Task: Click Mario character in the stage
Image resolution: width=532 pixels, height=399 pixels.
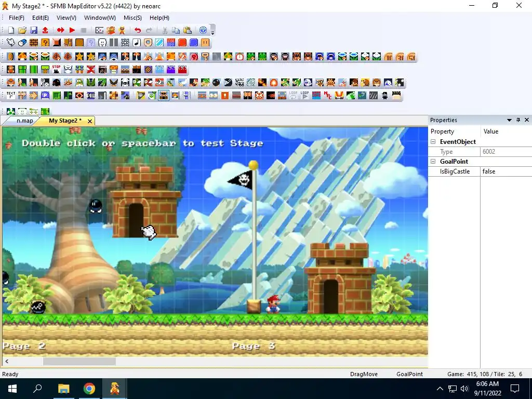Action: 273,303
